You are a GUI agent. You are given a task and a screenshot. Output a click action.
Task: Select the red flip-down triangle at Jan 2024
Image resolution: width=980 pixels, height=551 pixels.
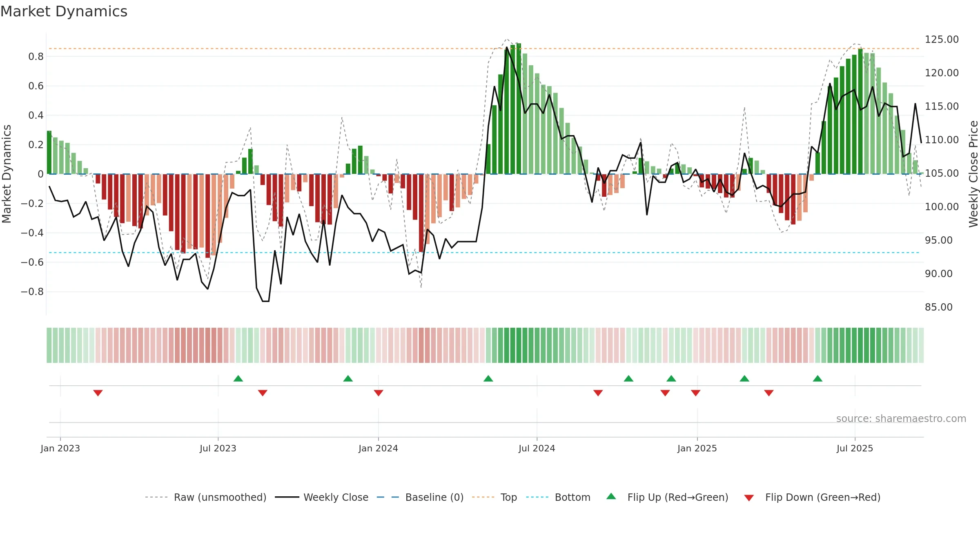[x=379, y=393]
